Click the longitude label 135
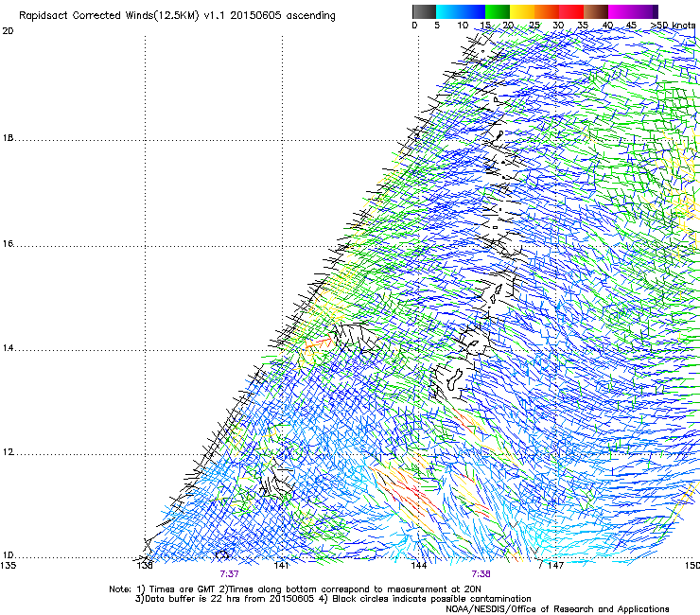 click(8, 566)
